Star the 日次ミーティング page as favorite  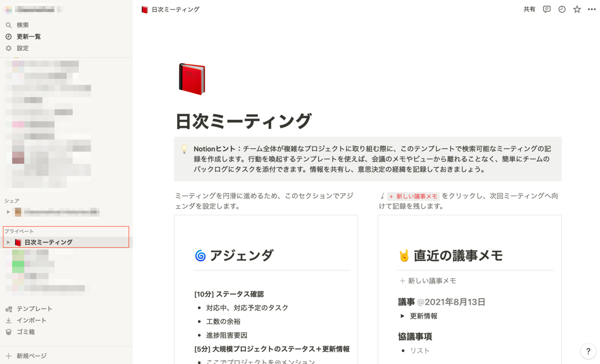tap(577, 9)
